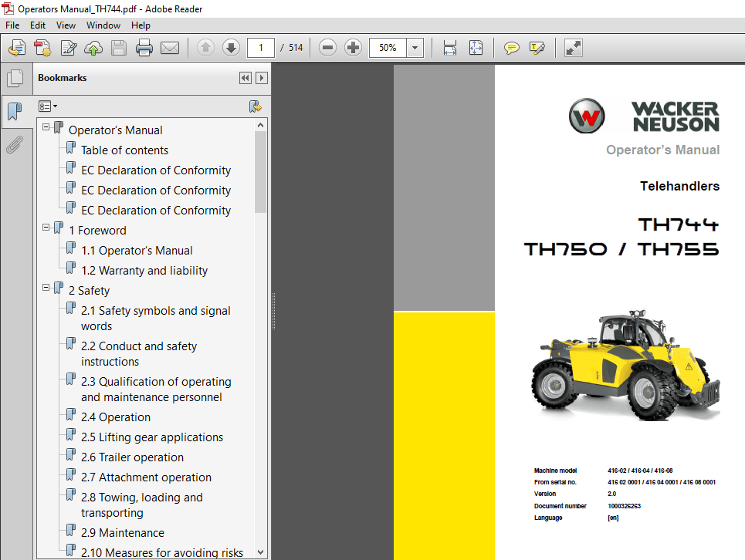Email the document as attachment
The image size is (745, 560).
click(x=170, y=47)
